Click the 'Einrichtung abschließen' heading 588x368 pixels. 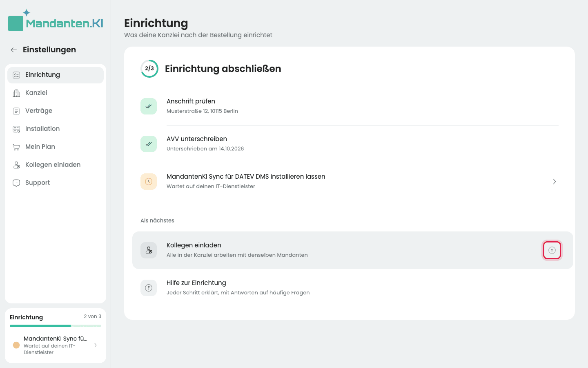point(223,69)
